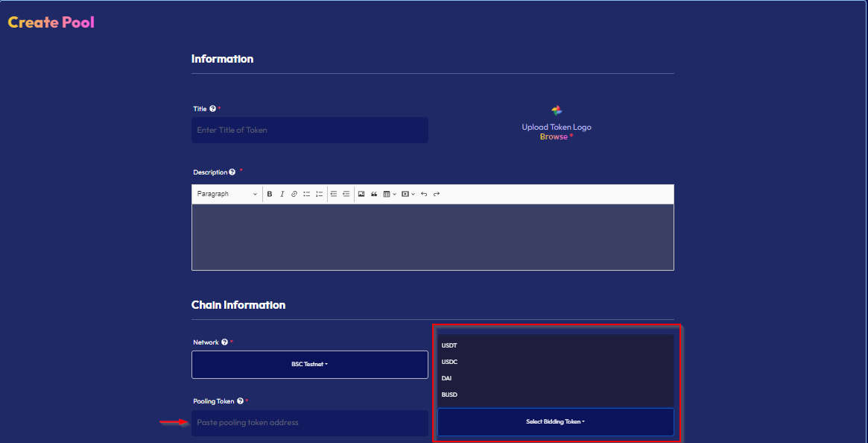Open the Select Bidding Token dropdown
Image resolution: width=868 pixels, height=443 pixels.
coord(555,422)
